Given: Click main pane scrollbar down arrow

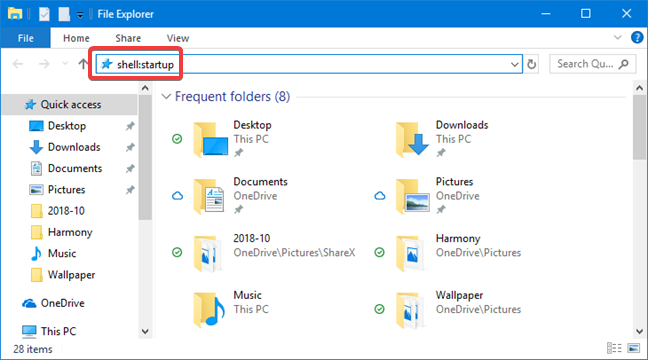Looking at the screenshot, I should point(639,331).
